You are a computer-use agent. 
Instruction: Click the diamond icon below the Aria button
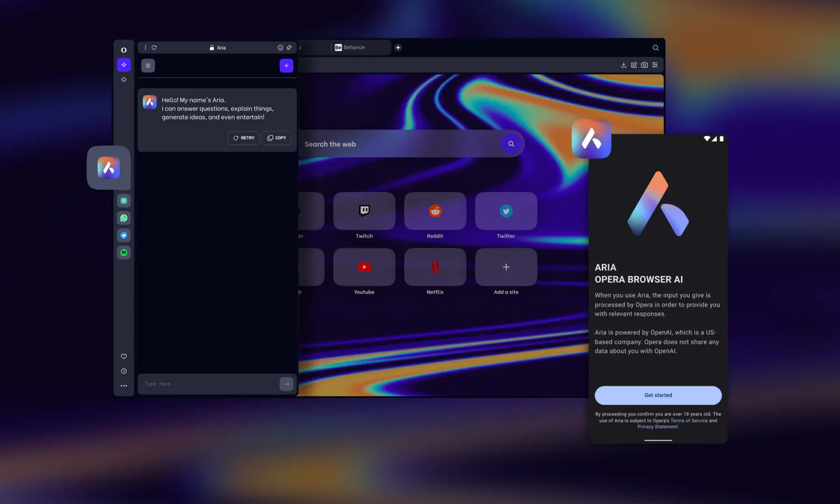124,80
